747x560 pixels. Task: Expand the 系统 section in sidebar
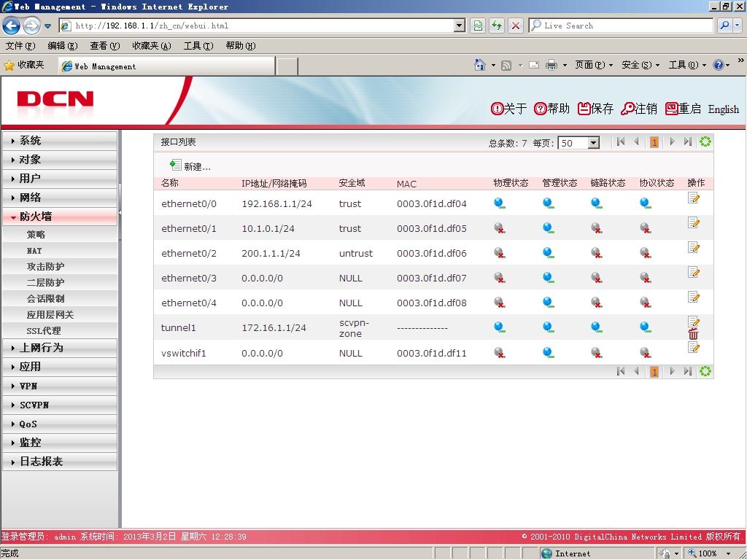click(x=60, y=141)
